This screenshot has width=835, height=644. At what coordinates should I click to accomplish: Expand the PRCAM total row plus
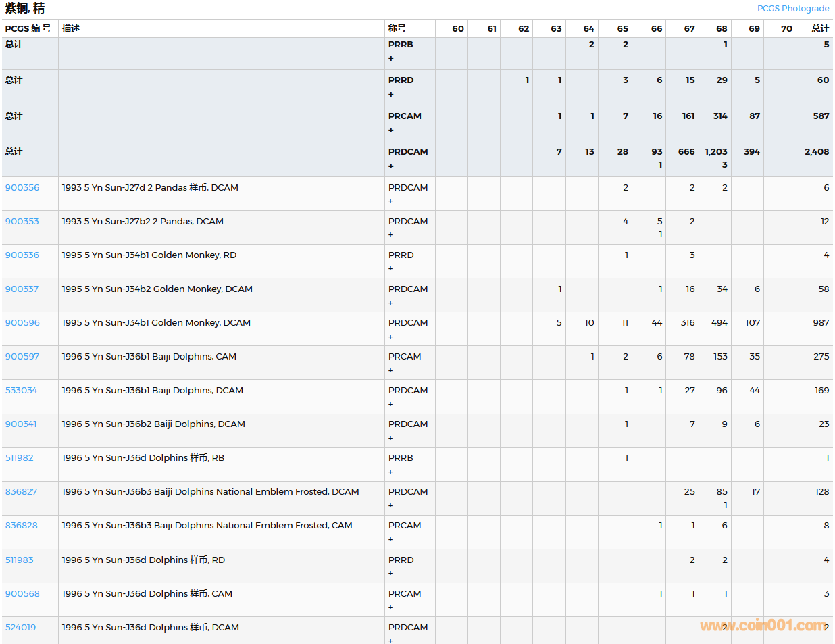point(390,130)
